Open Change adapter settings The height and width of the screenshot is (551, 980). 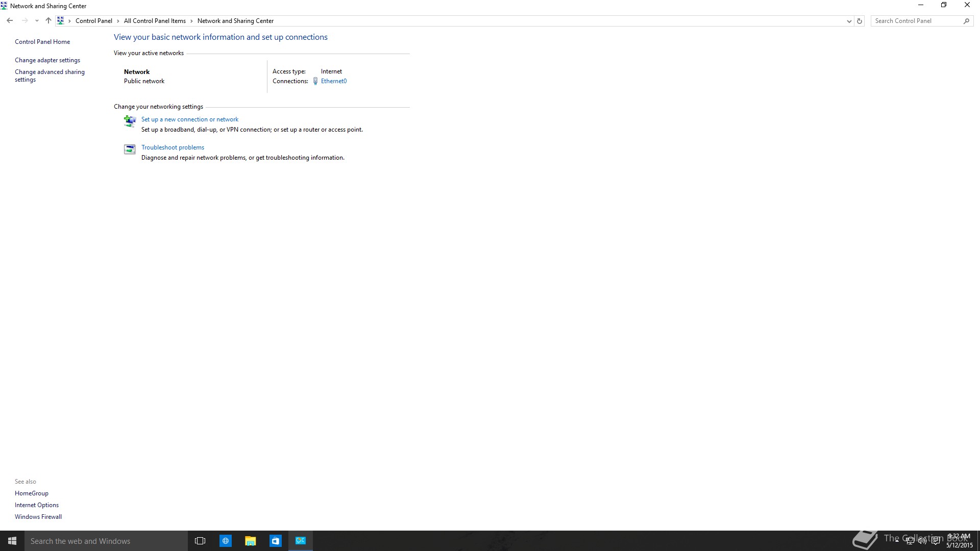pos(47,60)
